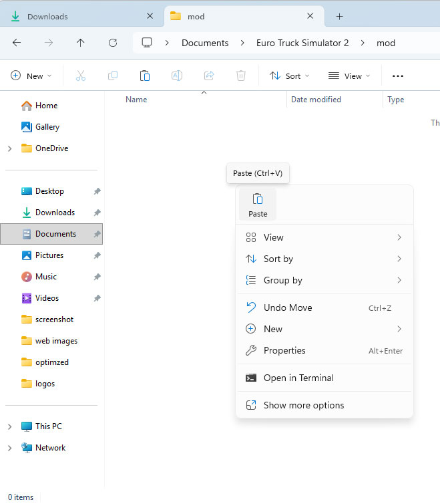Click the Share toolbar icon
The width and height of the screenshot is (440, 504).
[x=209, y=76]
